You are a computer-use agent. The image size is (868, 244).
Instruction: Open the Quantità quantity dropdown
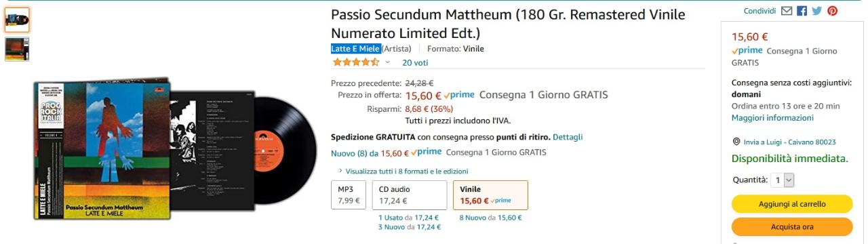pyautogui.click(x=783, y=180)
